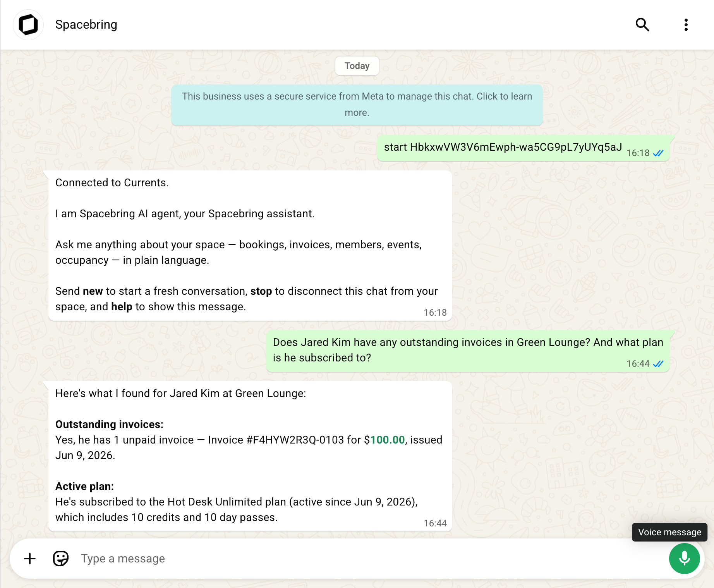Screen dimensions: 714x588
Task: Select the start token sent message
Action: tap(523, 148)
